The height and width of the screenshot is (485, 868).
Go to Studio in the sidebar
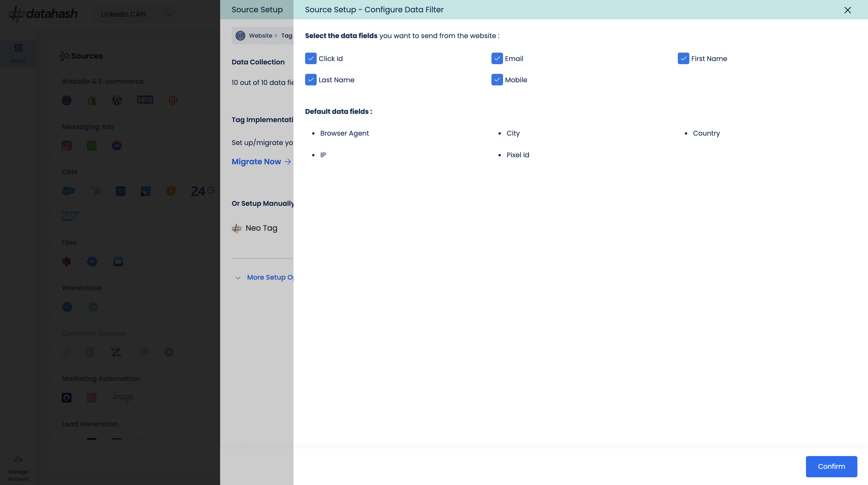coord(18,53)
